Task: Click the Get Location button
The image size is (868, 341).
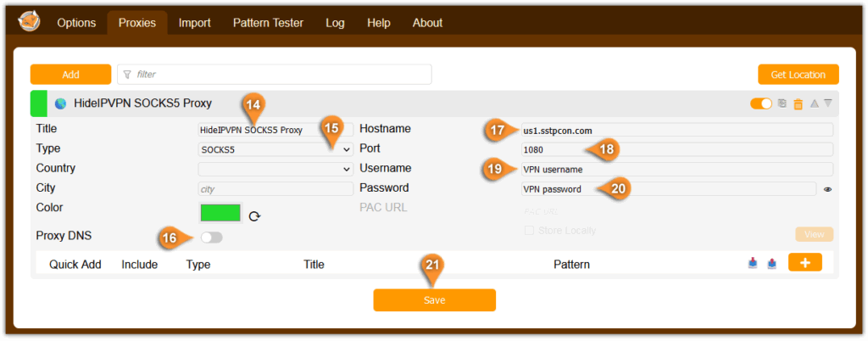Action: point(798,74)
